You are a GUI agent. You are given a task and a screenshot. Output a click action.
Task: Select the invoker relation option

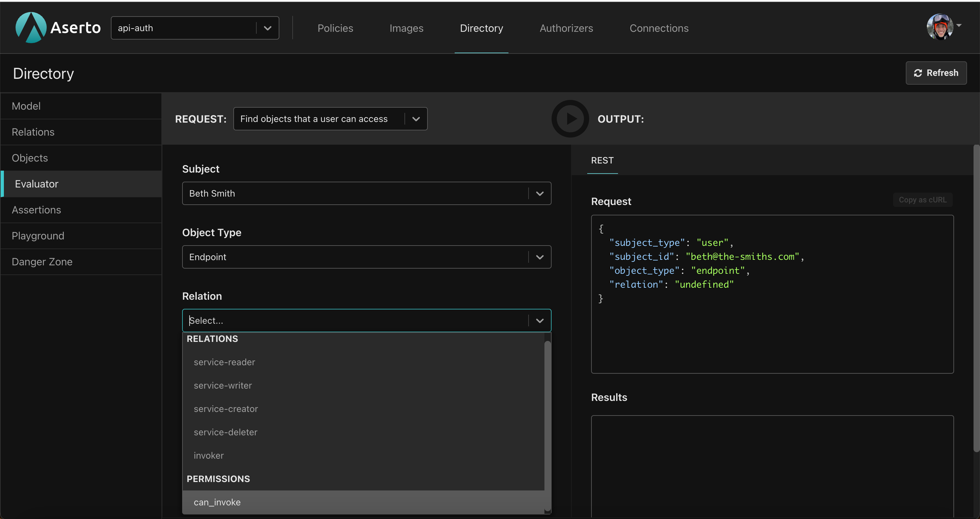click(209, 455)
